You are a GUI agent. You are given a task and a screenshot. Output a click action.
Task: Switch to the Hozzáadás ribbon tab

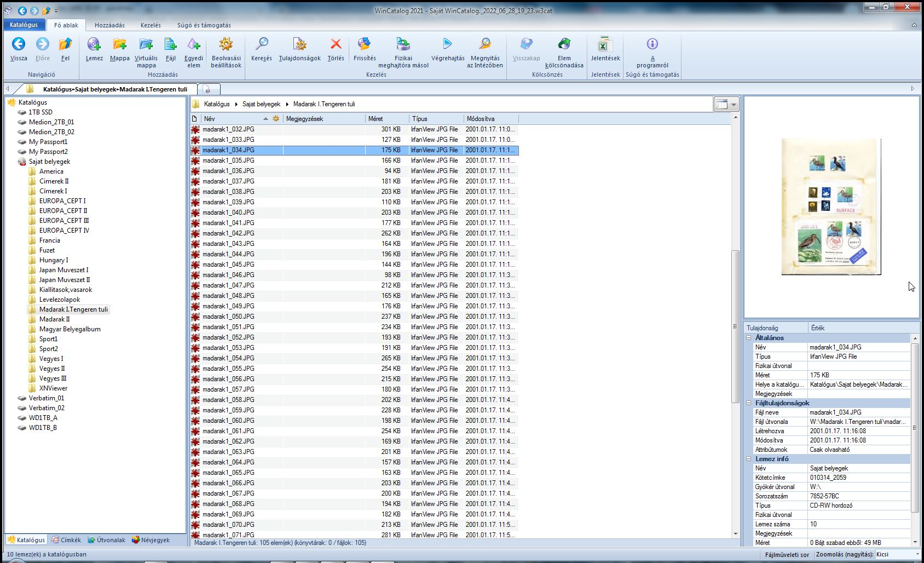109,25
